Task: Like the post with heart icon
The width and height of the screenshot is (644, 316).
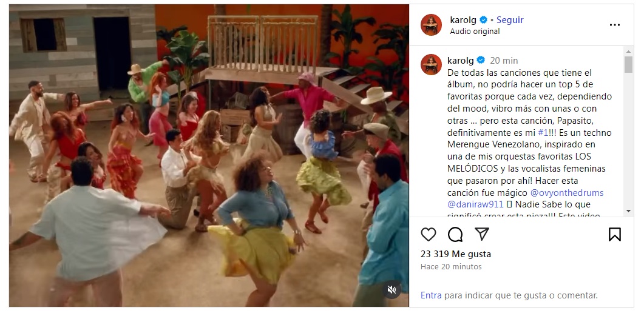Action: point(429,234)
